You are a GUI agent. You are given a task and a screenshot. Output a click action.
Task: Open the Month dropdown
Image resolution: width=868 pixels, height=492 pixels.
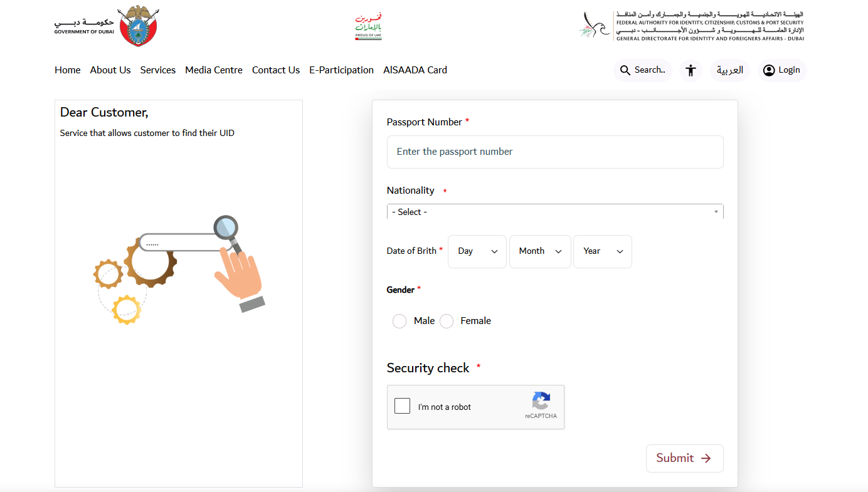pos(540,251)
